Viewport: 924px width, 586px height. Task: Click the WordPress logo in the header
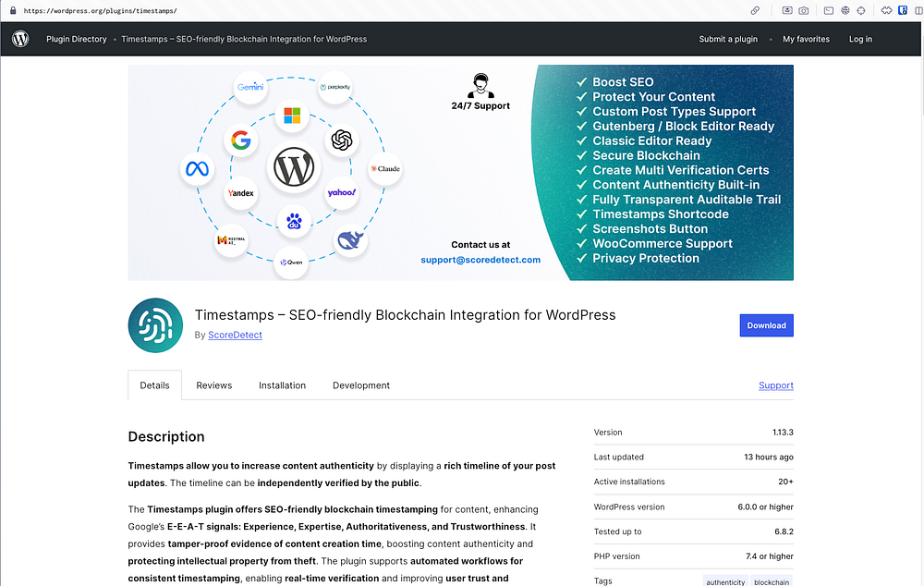point(20,39)
